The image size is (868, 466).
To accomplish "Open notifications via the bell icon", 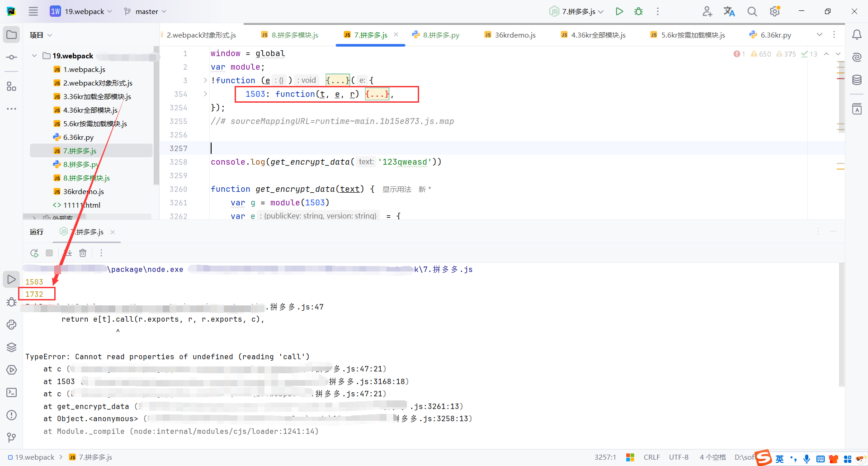I will pyautogui.click(x=857, y=35).
